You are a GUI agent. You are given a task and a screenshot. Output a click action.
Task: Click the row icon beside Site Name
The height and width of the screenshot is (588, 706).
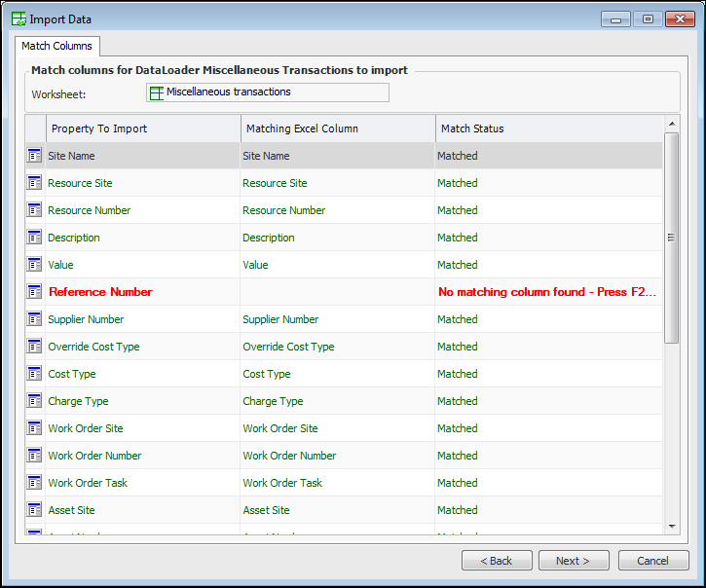(35, 156)
